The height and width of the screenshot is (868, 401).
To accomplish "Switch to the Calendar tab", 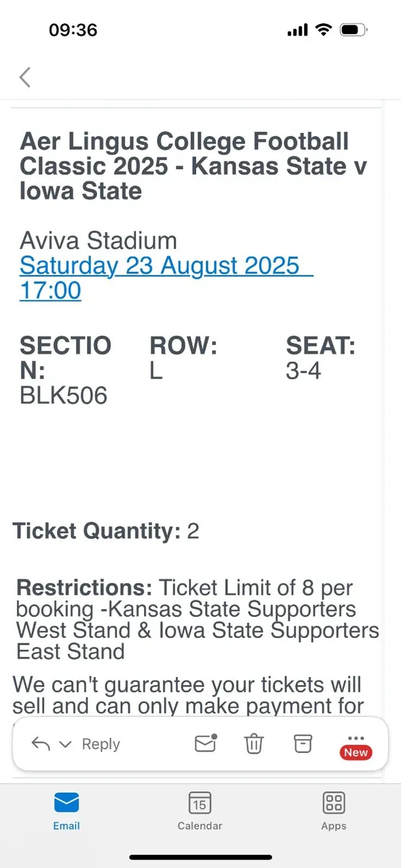I will coord(200,810).
